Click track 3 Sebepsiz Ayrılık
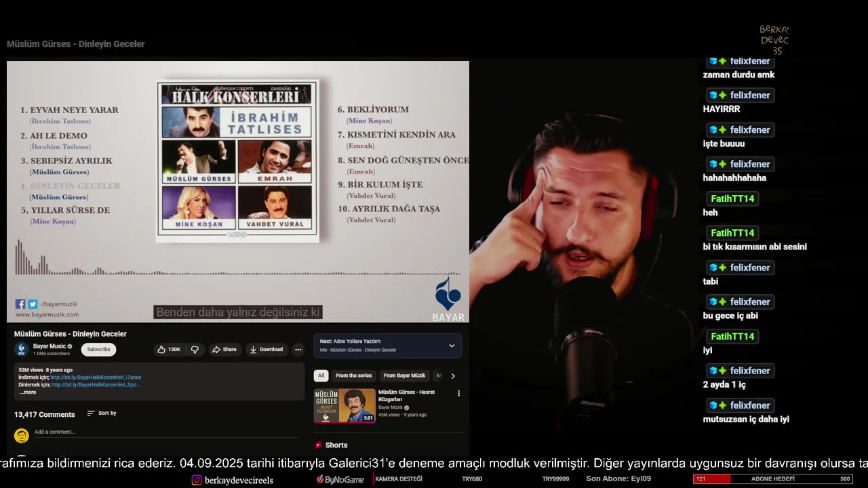Screen dimensions: 868x488 point(66,161)
